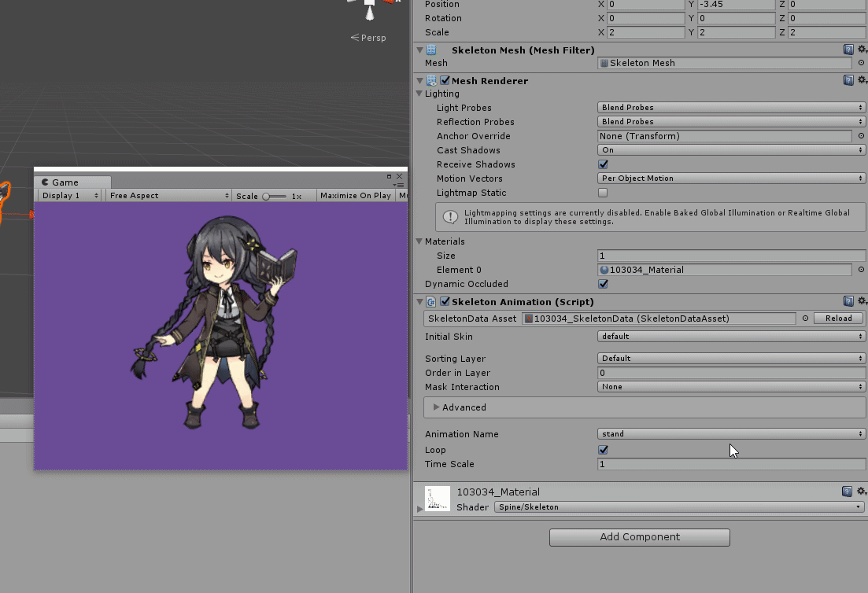
Task: Click the scene gizmo cone
Action: point(369,13)
